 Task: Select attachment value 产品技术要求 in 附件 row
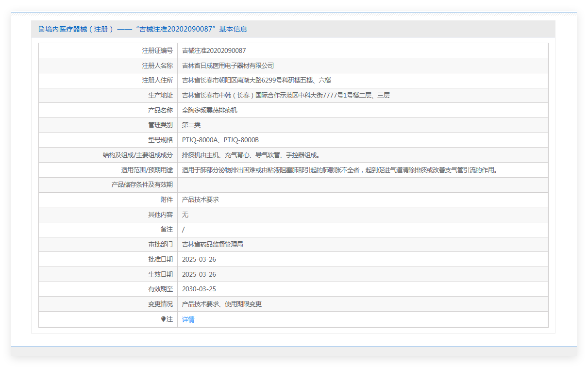tap(201, 200)
